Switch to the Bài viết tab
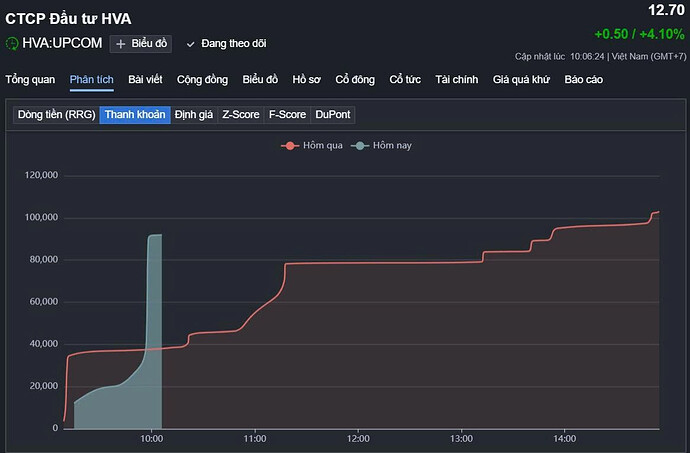This screenshot has height=453, width=690. 145,79
